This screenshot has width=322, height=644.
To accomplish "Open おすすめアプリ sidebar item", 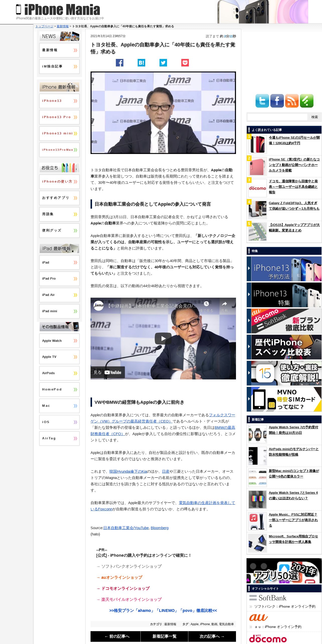I will pyautogui.click(x=59, y=198).
